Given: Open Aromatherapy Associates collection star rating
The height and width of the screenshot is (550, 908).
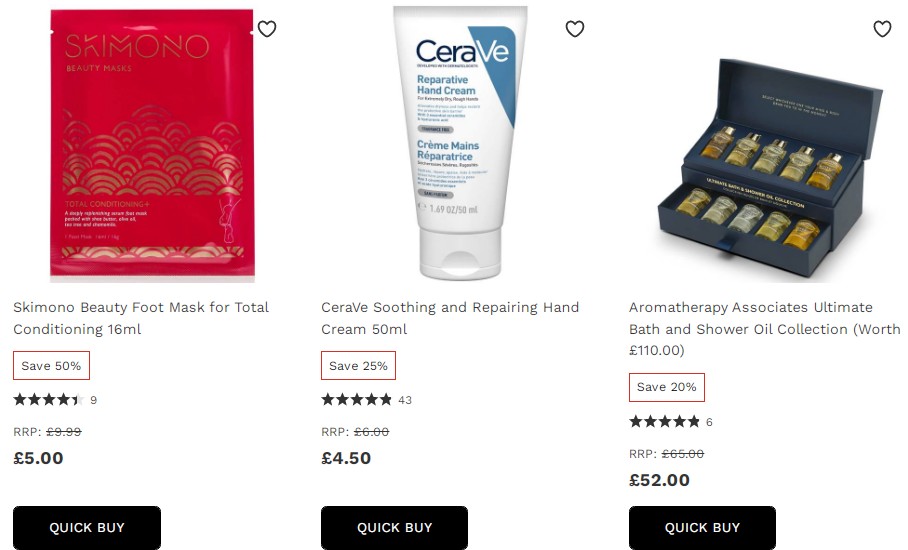Looking at the screenshot, I should pyautogui.click(x=665, y=421).
